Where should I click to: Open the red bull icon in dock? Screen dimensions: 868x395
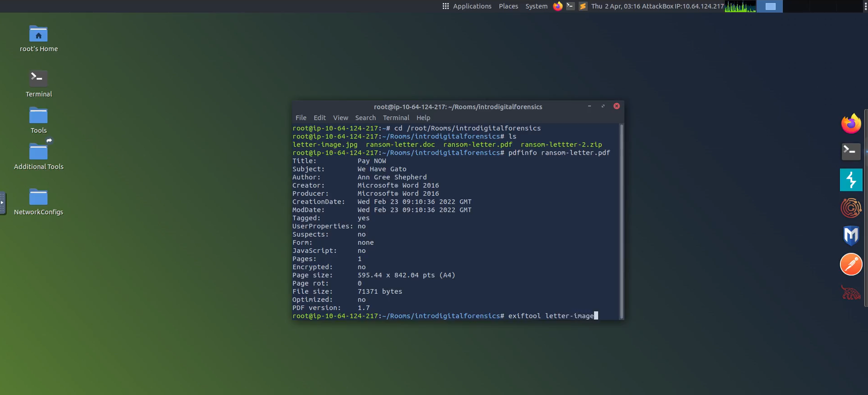(851, 292)
